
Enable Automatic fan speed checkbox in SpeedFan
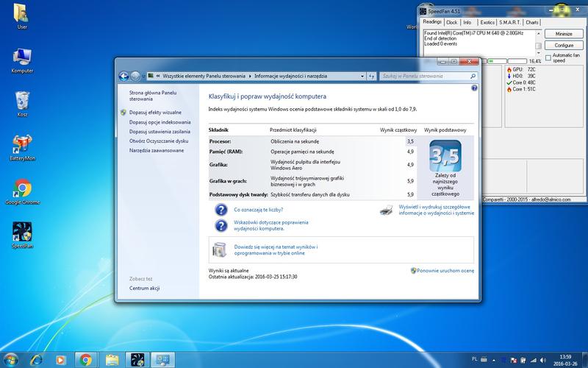coord(548,58)
